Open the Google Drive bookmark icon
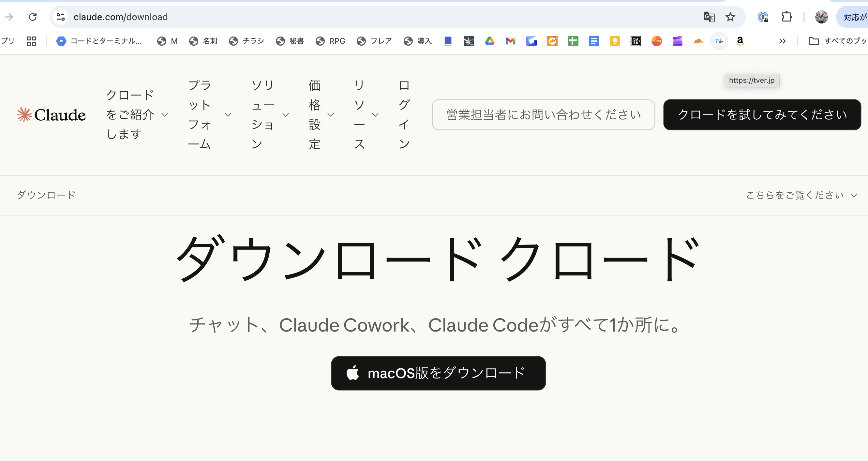Screen dimensions: 868x461 tap(490, 41)
